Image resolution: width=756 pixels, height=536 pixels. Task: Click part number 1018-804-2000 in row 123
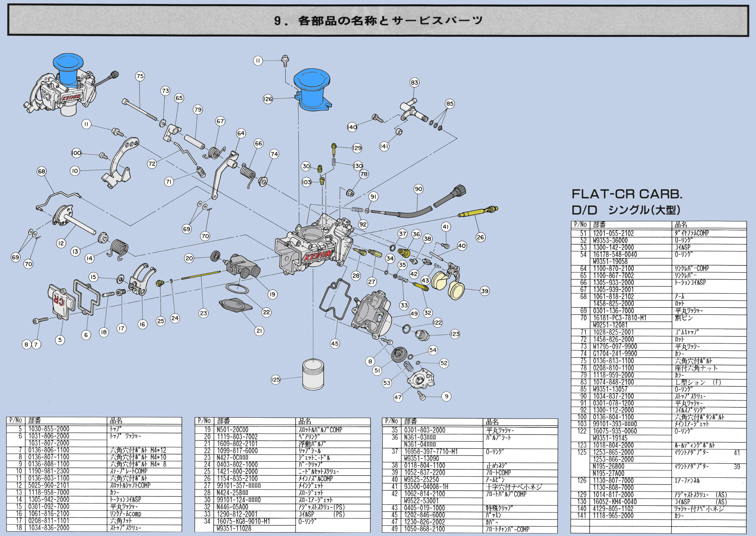(x=614, y=445)
